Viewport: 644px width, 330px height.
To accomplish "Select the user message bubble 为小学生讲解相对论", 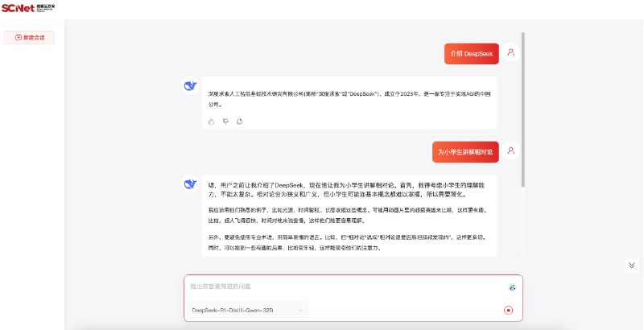I will tap(466, 152).
